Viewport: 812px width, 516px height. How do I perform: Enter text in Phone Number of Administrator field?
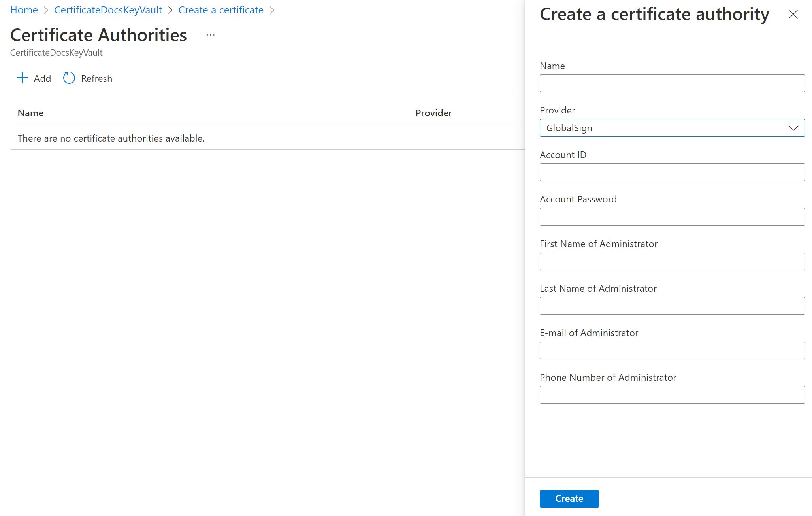(673, 395)
